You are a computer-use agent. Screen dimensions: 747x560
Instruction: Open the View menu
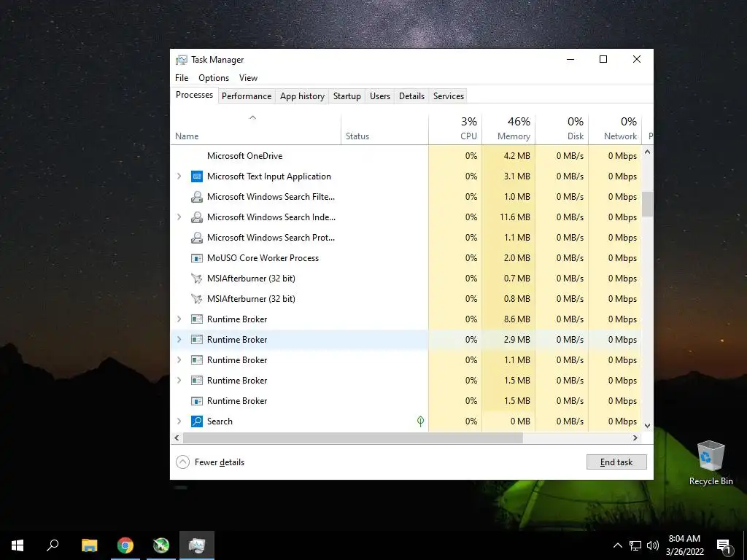(x=248, y=77)
